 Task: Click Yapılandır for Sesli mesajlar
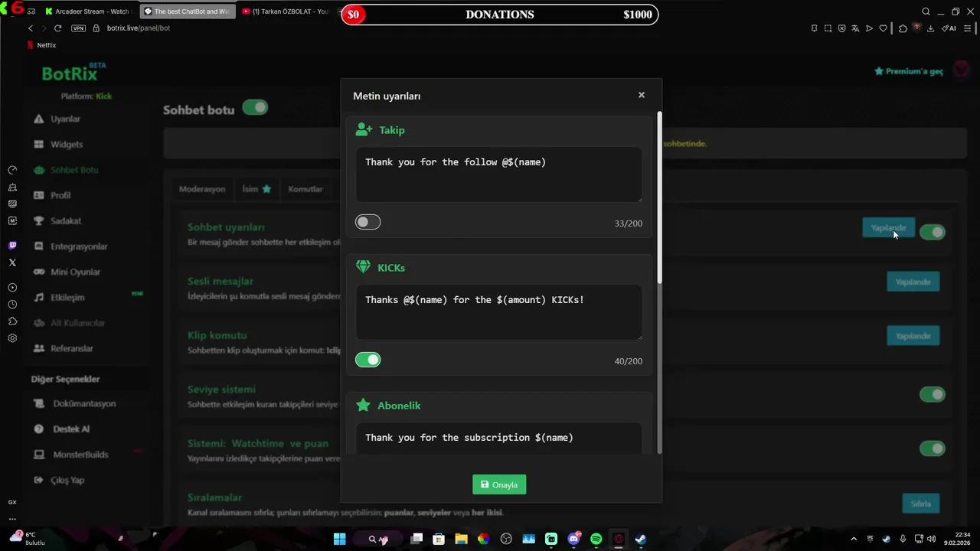913,282
